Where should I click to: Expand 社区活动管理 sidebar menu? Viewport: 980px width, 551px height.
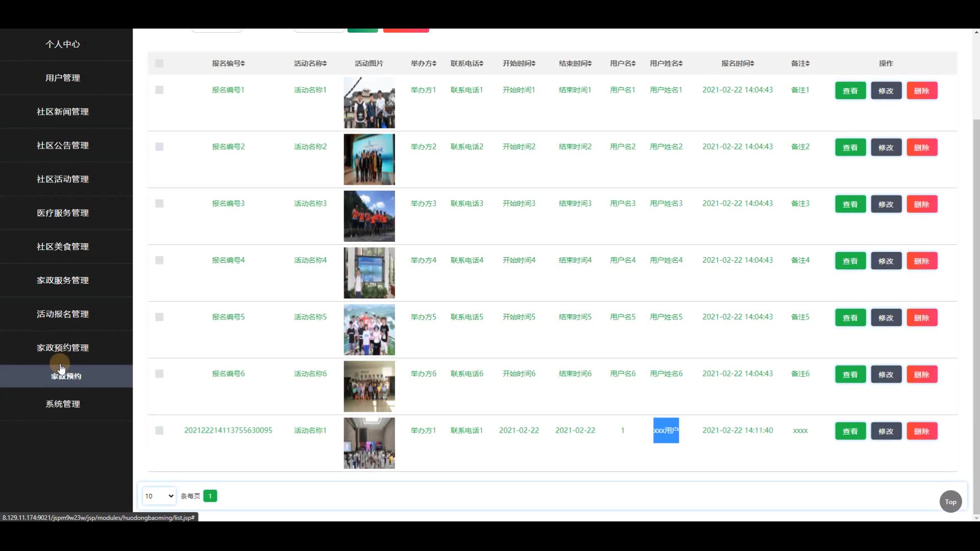click(63, 179)
